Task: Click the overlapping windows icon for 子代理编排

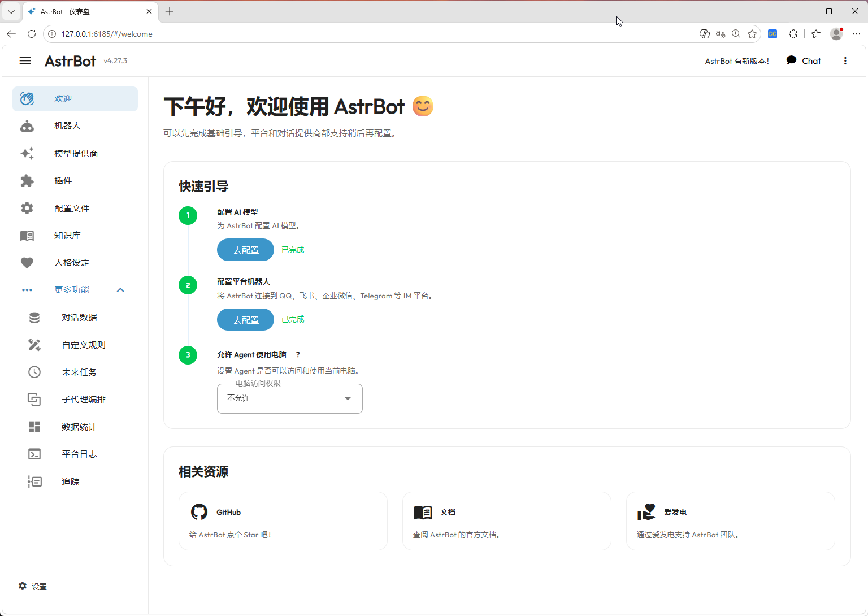Action: 34,400
